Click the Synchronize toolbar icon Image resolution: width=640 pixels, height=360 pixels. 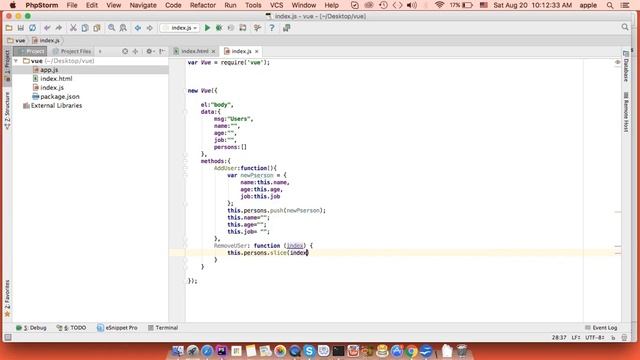click(32, 28)
